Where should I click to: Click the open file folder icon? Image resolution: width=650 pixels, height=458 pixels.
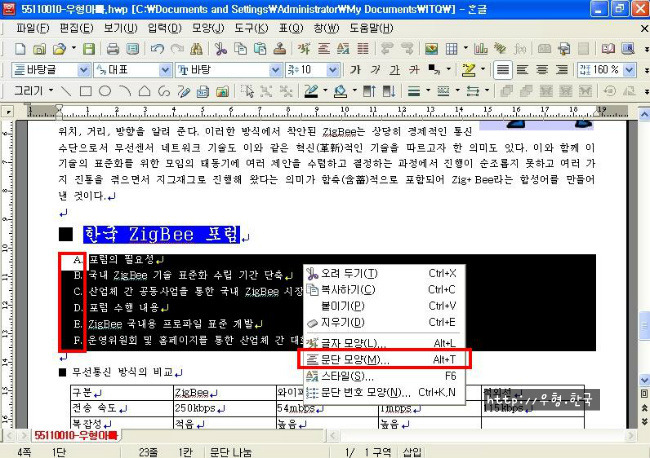point(59,49)
